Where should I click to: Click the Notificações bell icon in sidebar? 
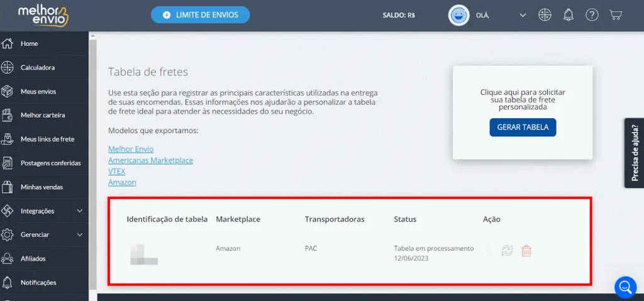pyautogui.click(x=8, y=283)
